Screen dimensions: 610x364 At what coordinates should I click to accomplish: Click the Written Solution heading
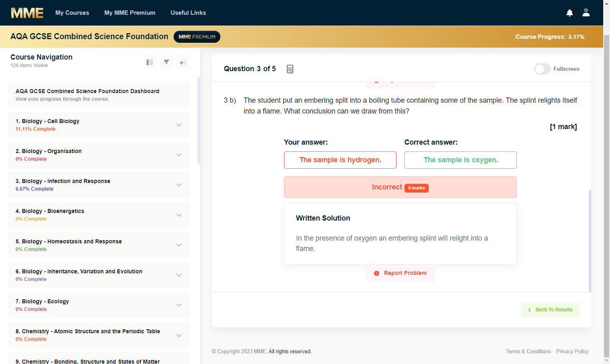[323, 218]
